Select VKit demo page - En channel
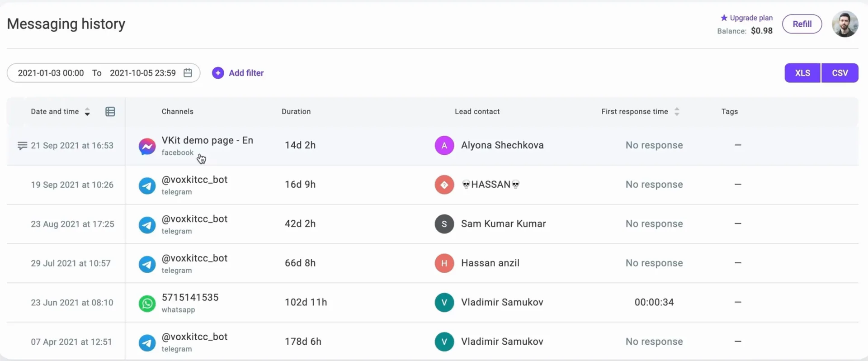The image size is (868, 361). coord(207,140)
